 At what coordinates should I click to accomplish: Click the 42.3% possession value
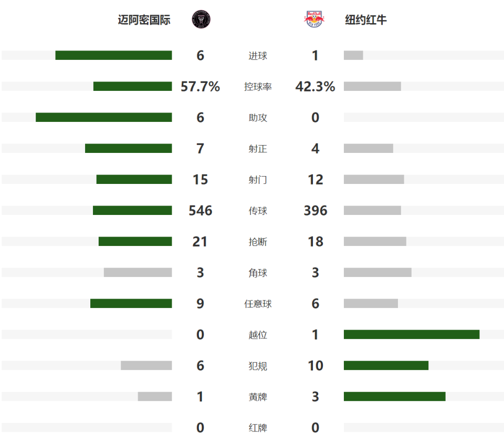(315, 87)
